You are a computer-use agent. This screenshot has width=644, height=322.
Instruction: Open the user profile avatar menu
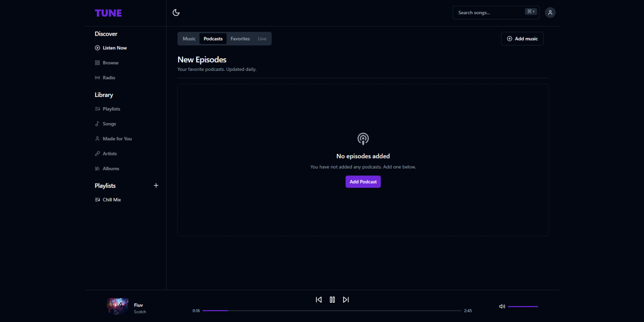550,13
